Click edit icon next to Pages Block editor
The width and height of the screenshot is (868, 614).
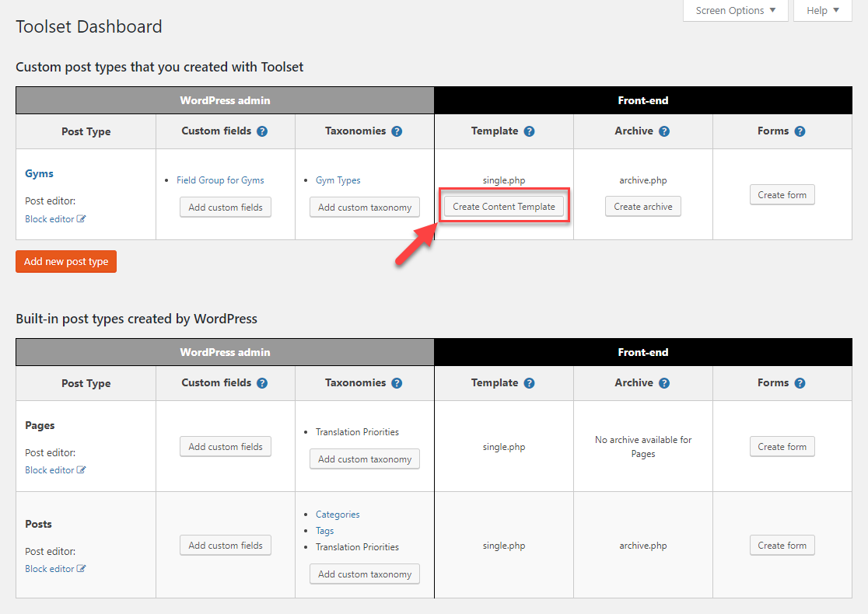tap(82, 469)
